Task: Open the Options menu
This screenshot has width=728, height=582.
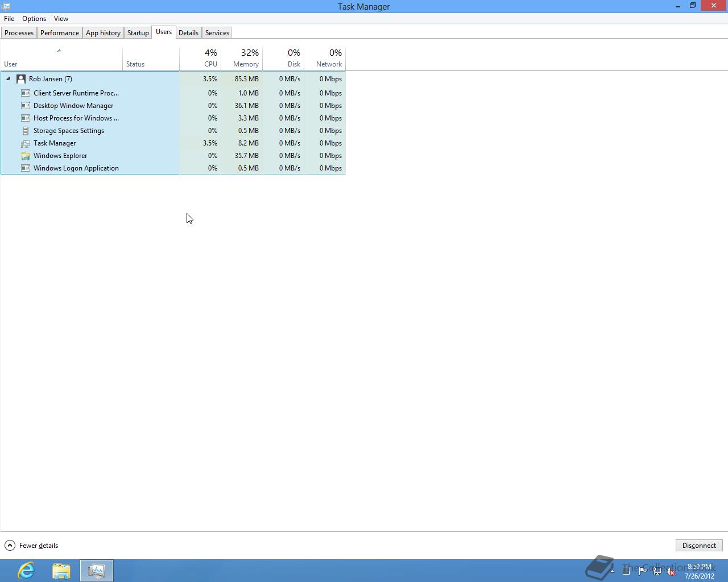Action: pyautogui.click(x=34, y=19)
